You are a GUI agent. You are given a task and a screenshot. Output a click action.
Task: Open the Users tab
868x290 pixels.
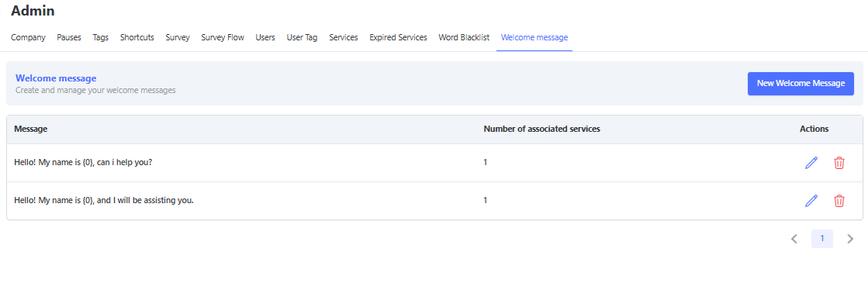pos(265,38)
